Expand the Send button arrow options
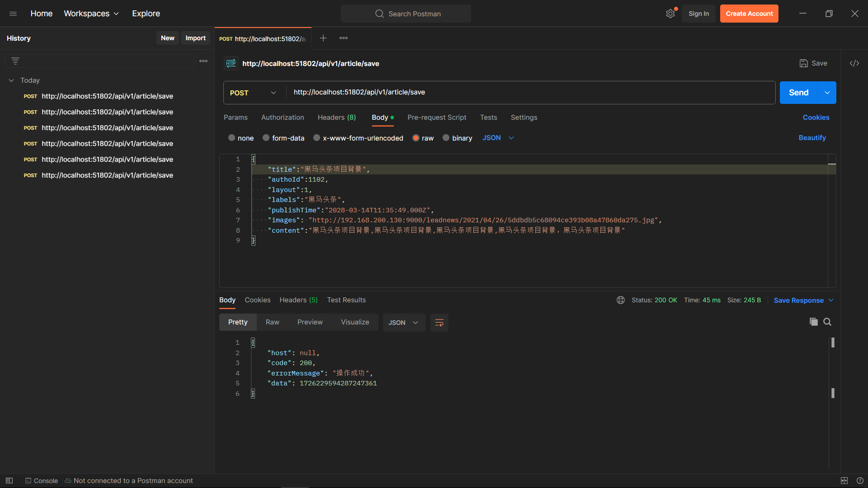The image size is (868, 488). pos(827,93)
